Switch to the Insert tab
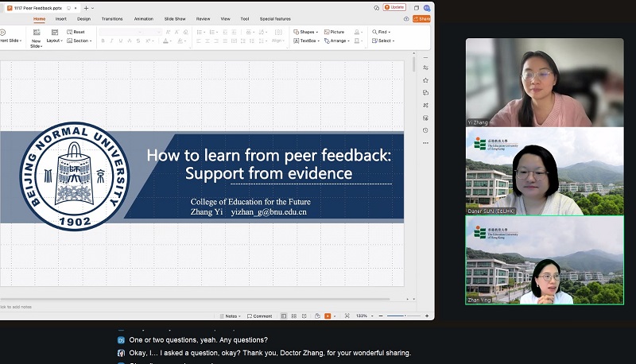The image size is (636, 364). coord(61,18)
